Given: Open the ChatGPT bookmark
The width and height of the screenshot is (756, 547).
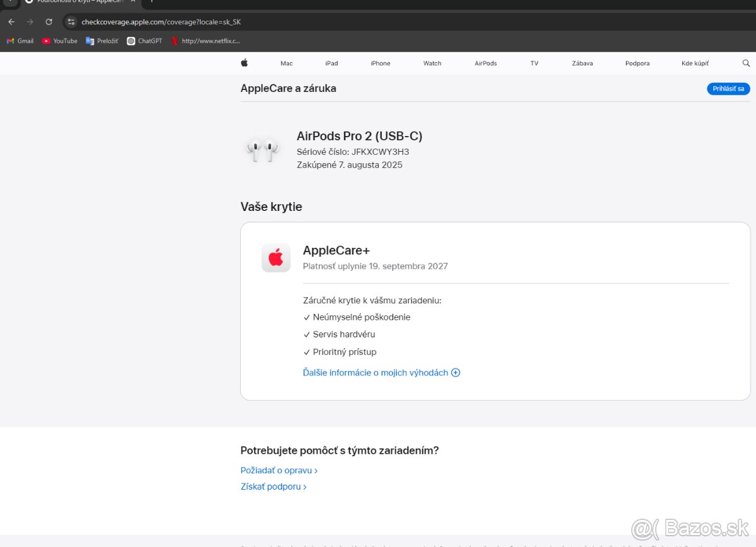Looking at the screenshot, I should [144, 41].
